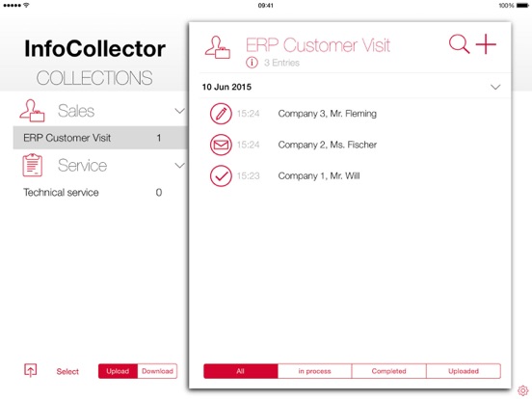Image resolution: width=532 pixels, height=399 pixels.
Task: Collapse the 10 Jun 2015 date group
Action: pyautogui.click(x=495, y=87)
